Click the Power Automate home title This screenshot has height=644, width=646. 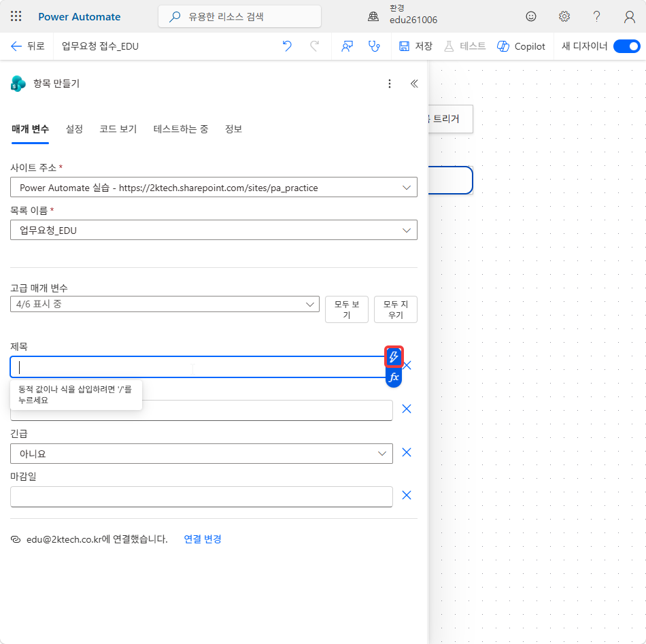[79, 16]
